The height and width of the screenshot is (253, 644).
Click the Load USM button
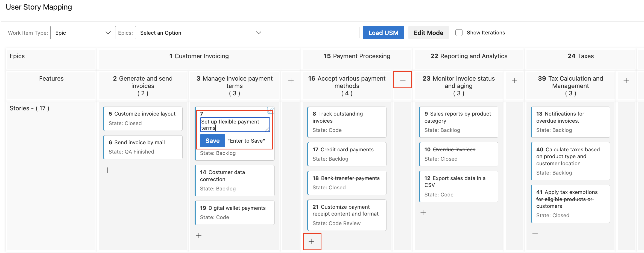[383, 32]
